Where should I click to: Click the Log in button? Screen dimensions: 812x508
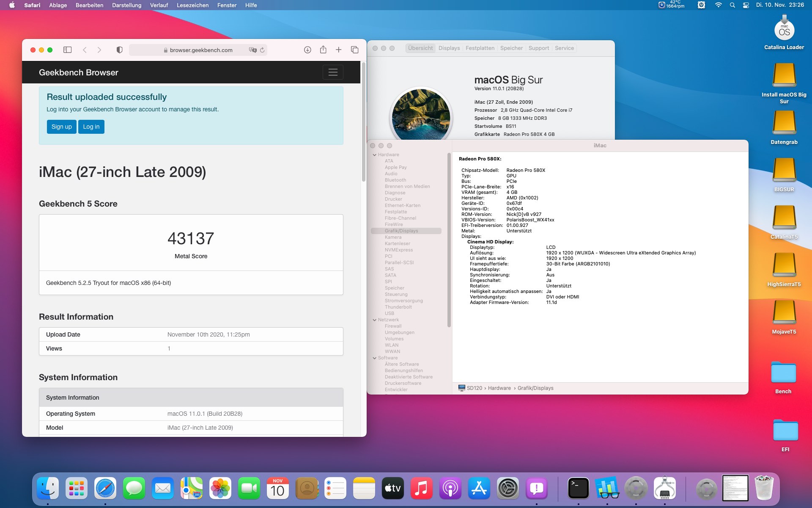pyautogui.click(x=91, y=127)
